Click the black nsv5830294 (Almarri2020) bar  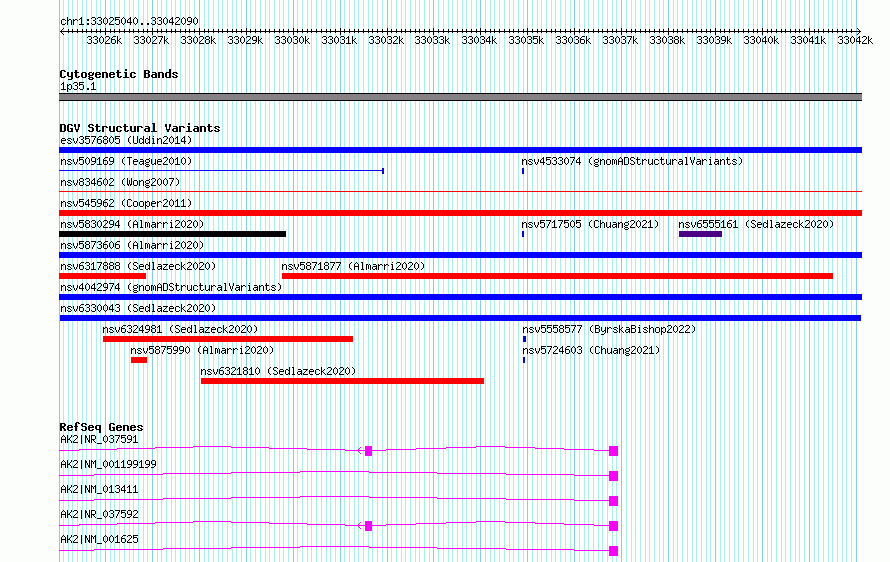click(173, 234)
